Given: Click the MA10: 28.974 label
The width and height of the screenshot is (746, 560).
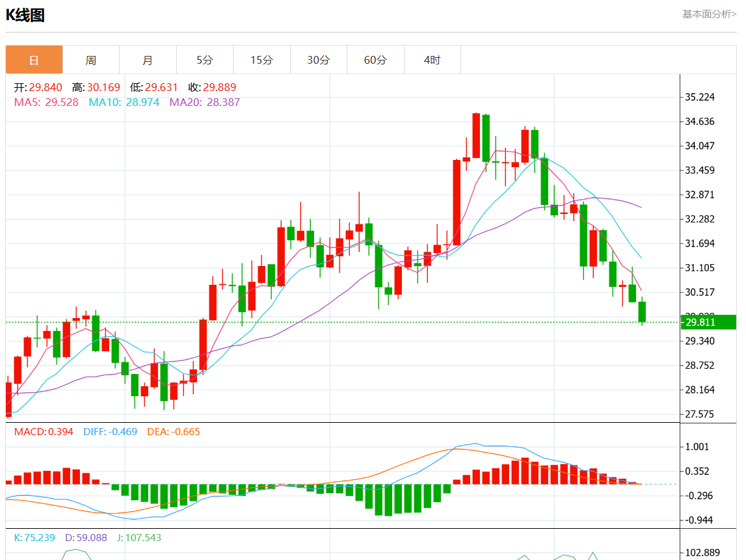Looking at the screenshot, I should tap(124, 102).
